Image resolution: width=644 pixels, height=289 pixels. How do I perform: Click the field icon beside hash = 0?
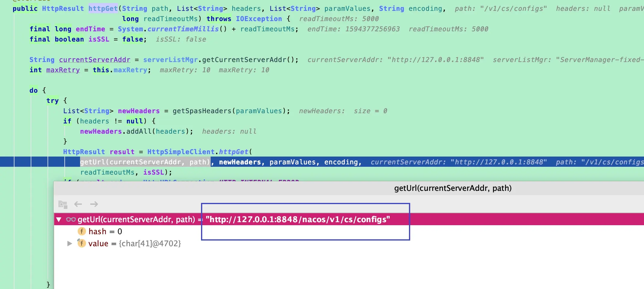(82, 231)
